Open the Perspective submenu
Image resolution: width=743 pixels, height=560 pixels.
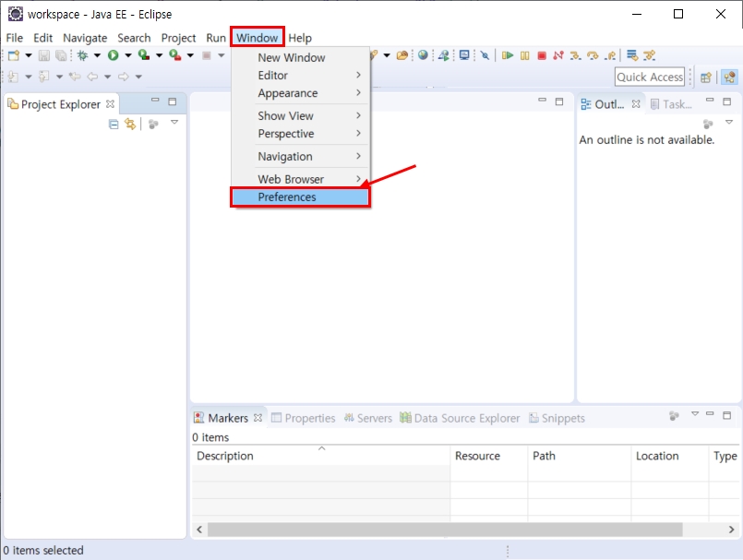[300, 134]
